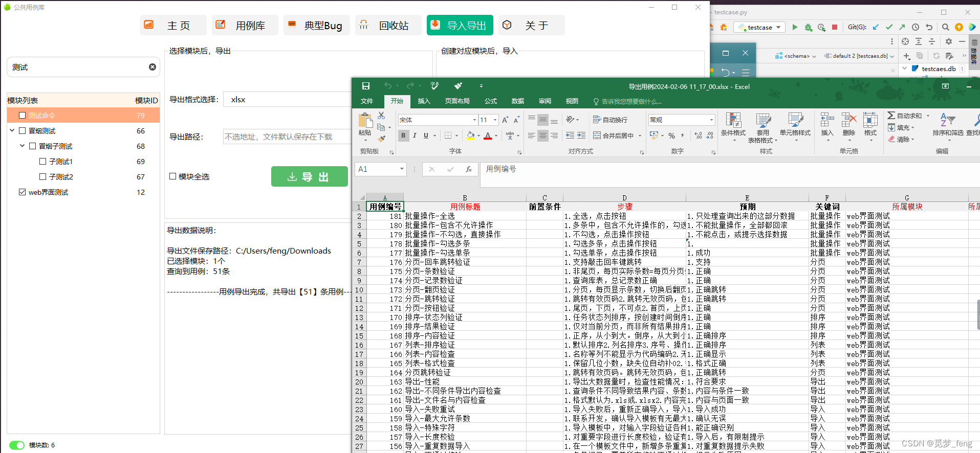The width and height of the screenshot is (980, 453).
Task: Click the center align icon in Excel
Action: [x=543, y=135]
